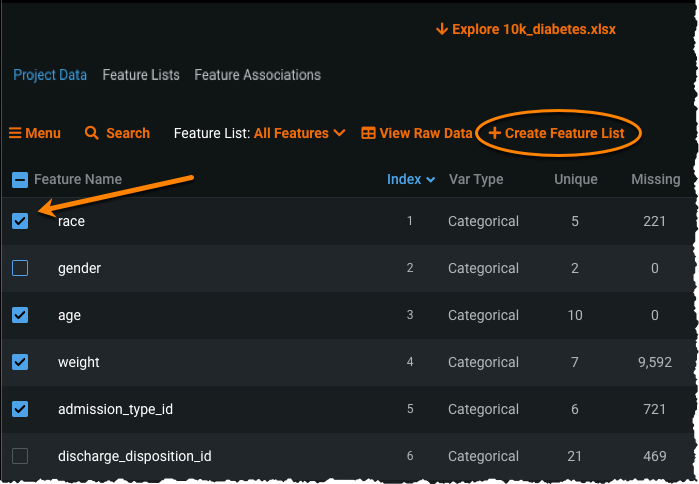The width and height of the screenshot is (699, 484).
Task: Click the discharge_disposition_id feature name
Action: (134, 456)
